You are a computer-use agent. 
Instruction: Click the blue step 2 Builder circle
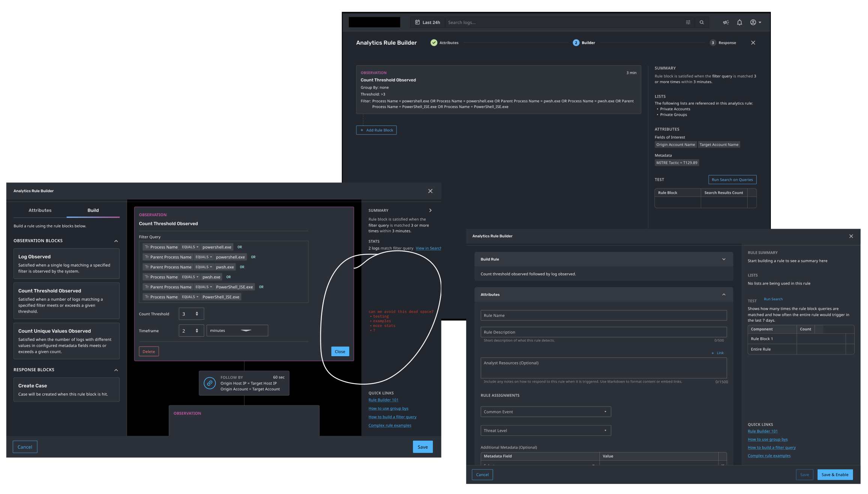coord(576,43)
